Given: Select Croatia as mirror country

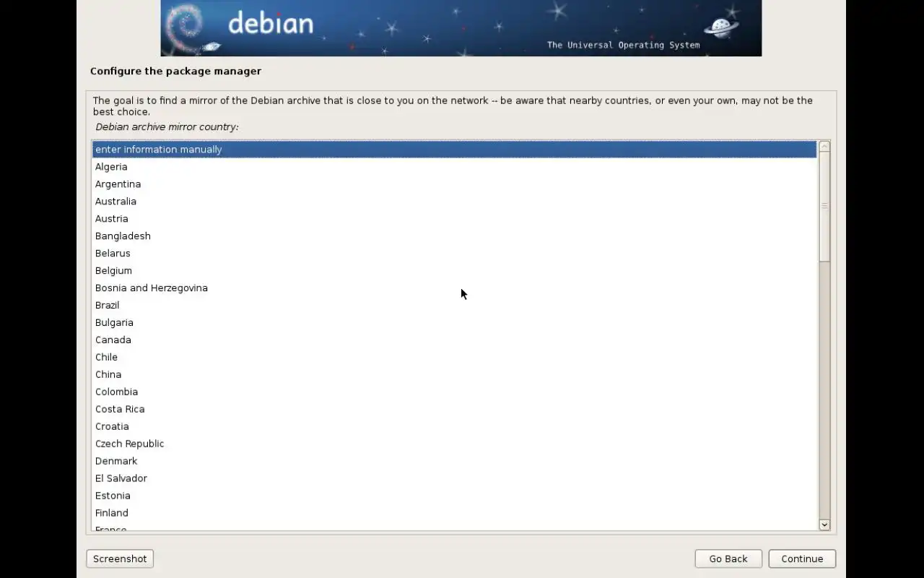Looking at the screenshot, I should pyautogui.click(x=454, y=427).
